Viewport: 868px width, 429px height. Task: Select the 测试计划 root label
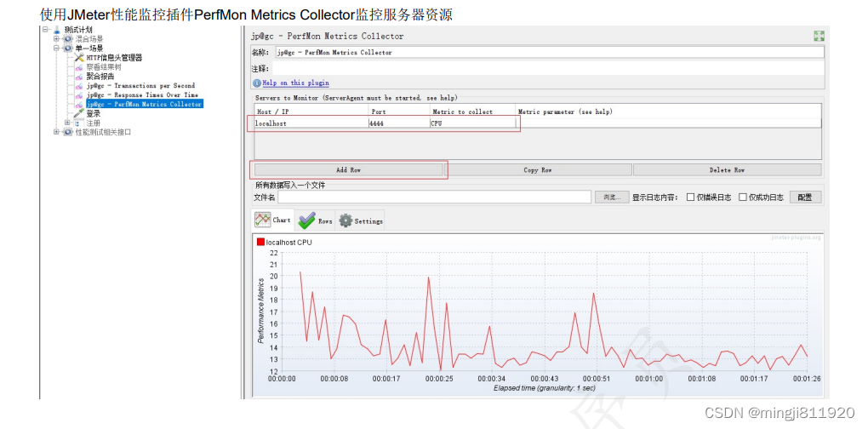pyautogui.click(x=78, y=29)
